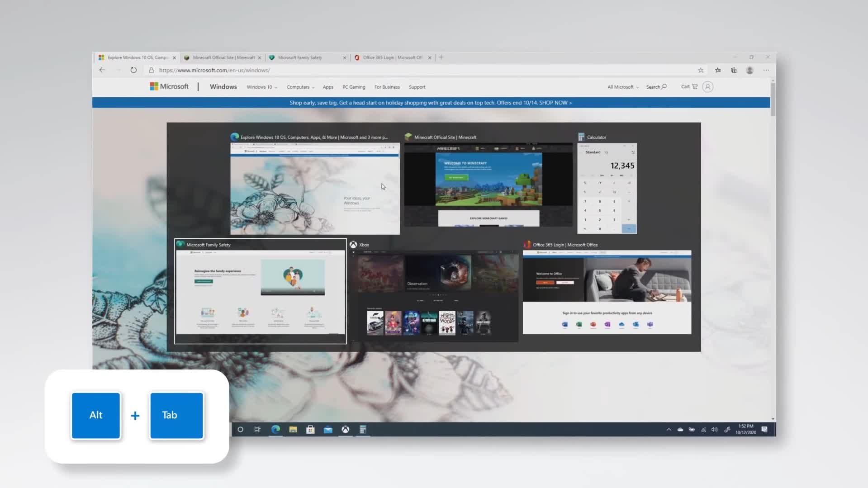Open Microsoft Store from taskbar
The height and width of the screenshot is (488, 868).
tap(310, 429)
